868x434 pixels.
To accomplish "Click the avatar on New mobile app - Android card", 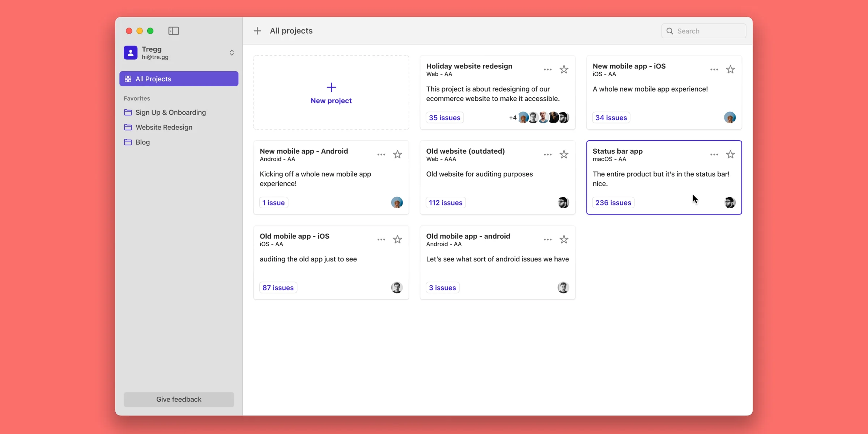I will [397, 202].
